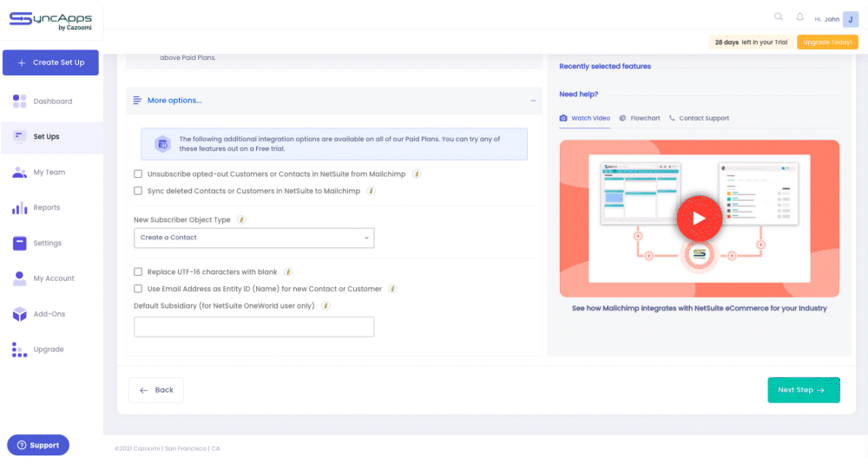Screen dimensions: 868x470
Task: Check Use Email Address as Entity ID
Action: pos(138,289)
